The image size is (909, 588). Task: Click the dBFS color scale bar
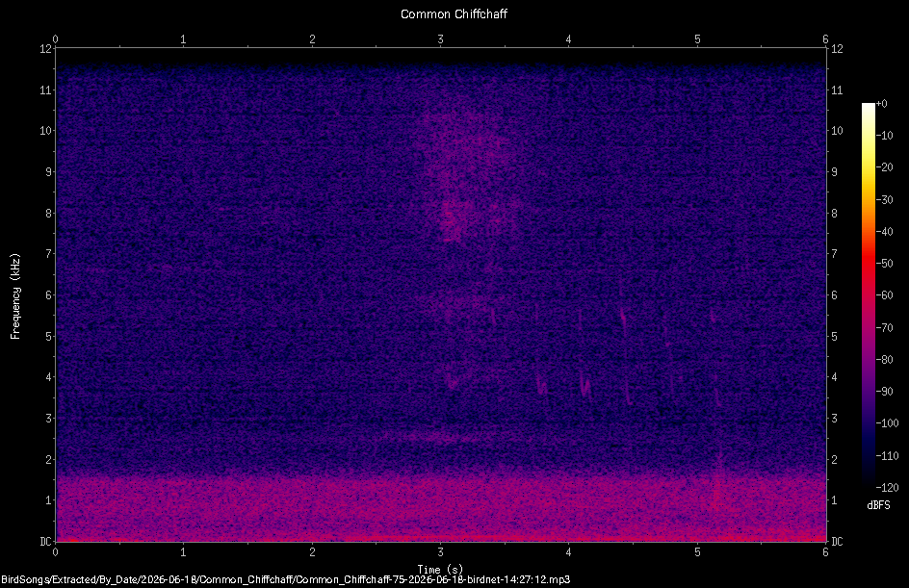pyautogui.click(x=868, y=294)
